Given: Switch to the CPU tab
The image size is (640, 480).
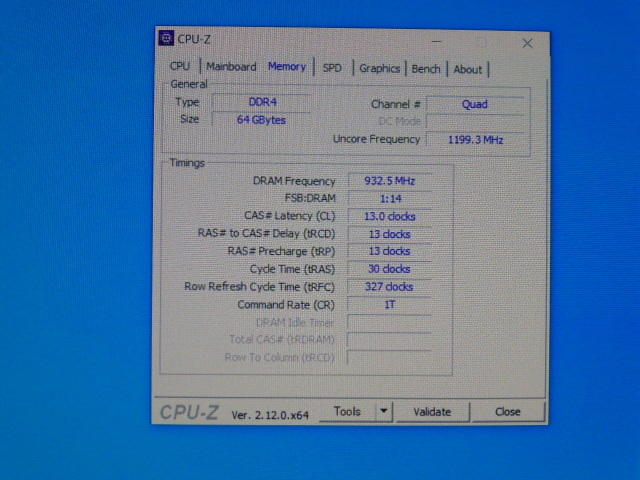Looking at the screenshot, I should [x=180, y=66].
